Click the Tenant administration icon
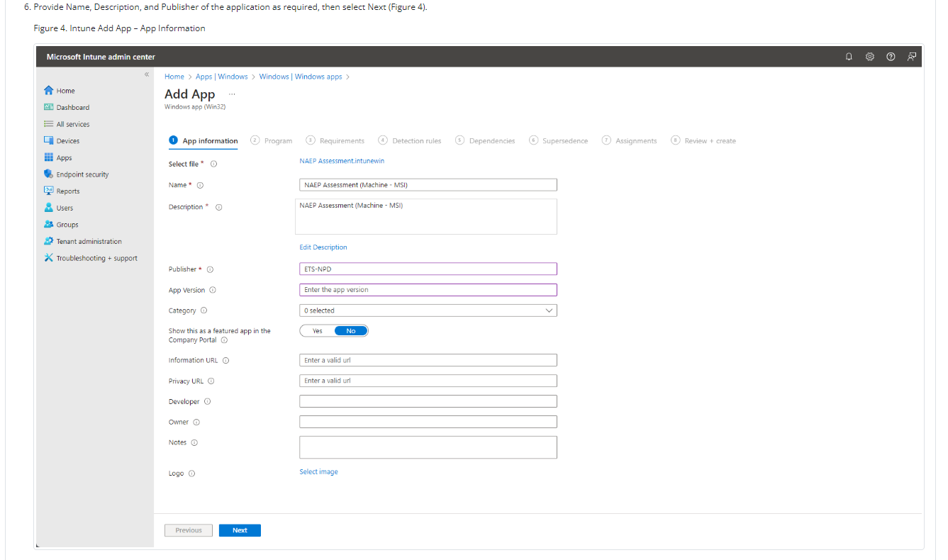This screenshot has height=560, width=948. pos(48,241)
